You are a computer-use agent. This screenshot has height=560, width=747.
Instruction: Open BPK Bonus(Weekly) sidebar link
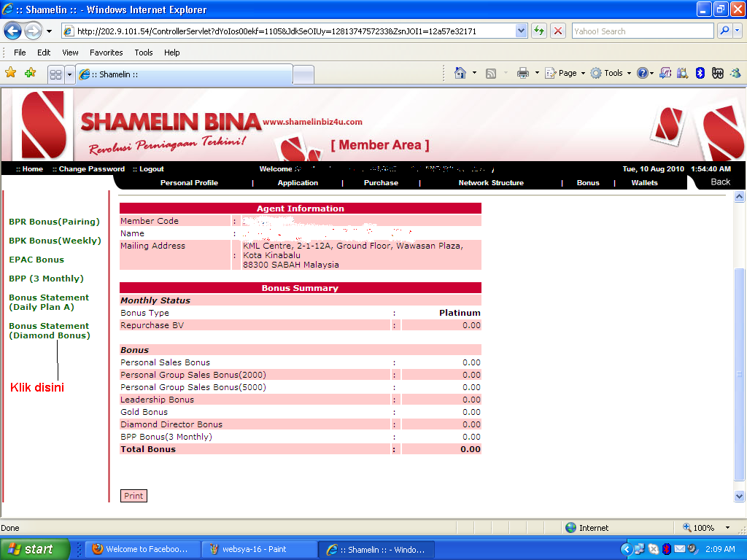coord(55,241)
